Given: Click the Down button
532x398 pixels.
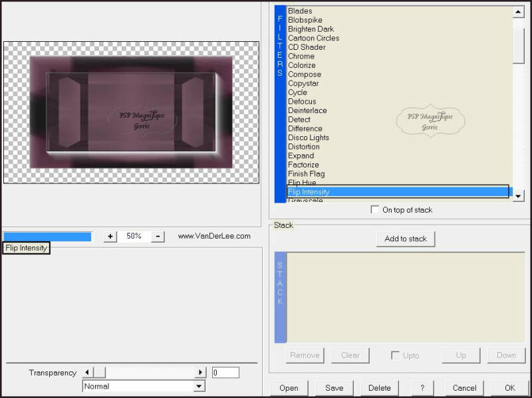Looking at the screenshot, I should [506, 355].
